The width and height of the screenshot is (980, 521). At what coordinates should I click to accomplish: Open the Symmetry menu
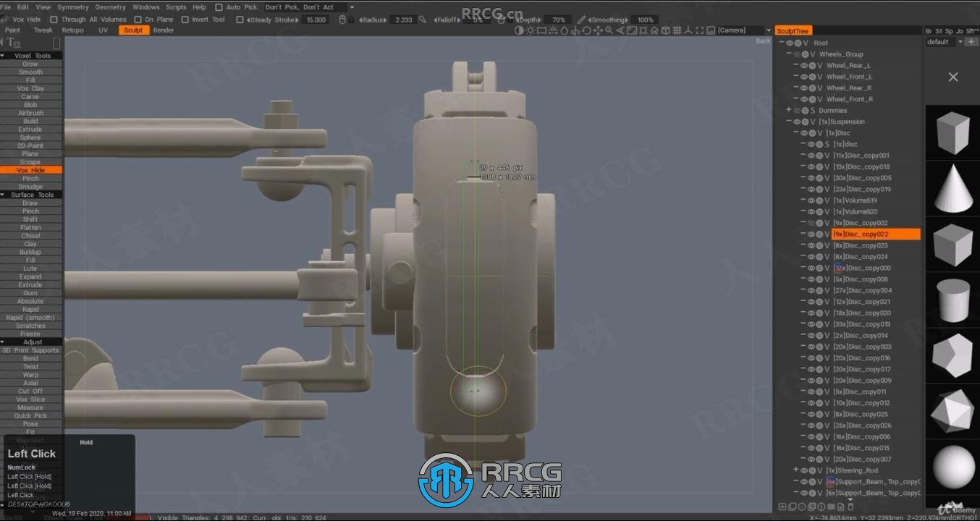72,7
